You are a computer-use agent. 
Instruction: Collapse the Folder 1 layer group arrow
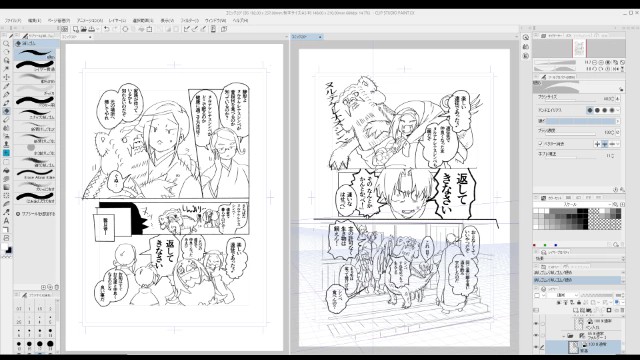coord(564,336)
